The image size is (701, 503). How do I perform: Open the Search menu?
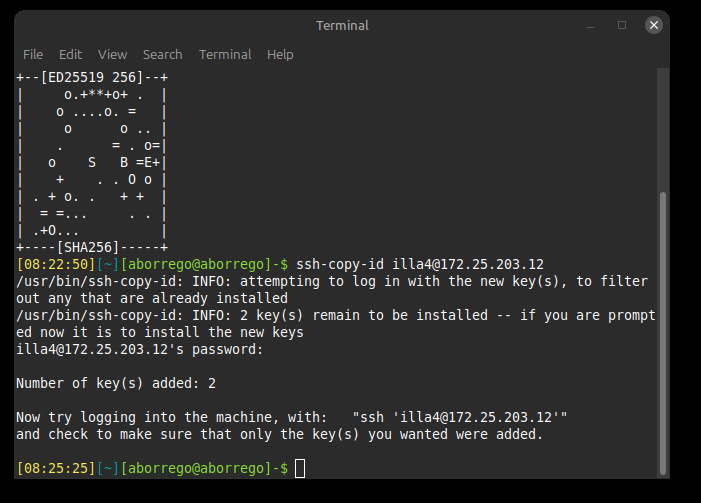point(162,54)
